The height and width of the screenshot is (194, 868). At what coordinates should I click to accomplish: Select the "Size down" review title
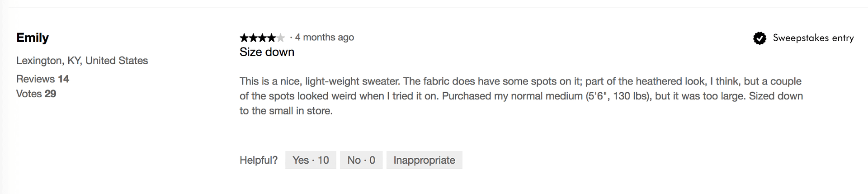(x=267, y=52)
